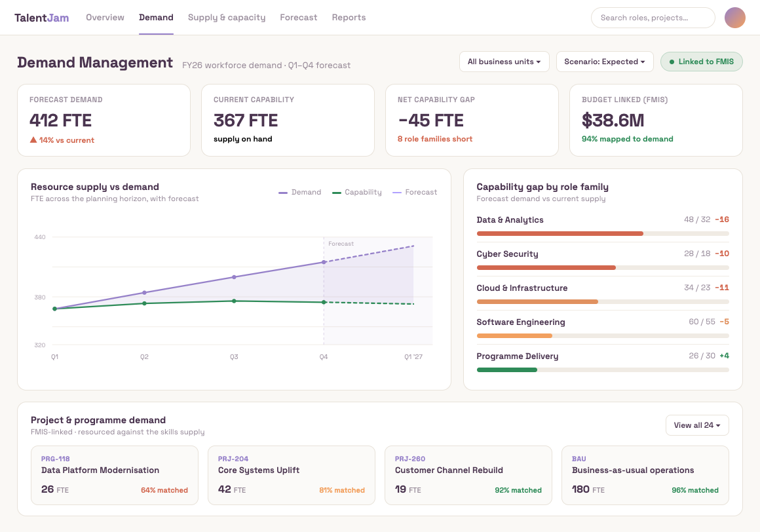760x532 pixels.
Task: Click the Demand legend marker
Action: [x=283, y=193]
